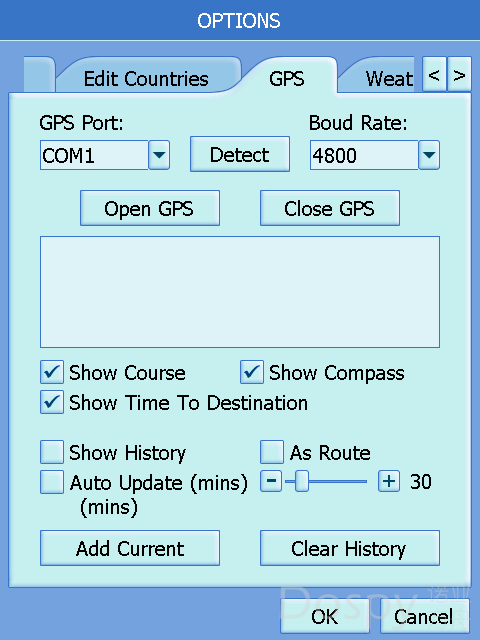Click the auto update slider handle

[302, 481]
